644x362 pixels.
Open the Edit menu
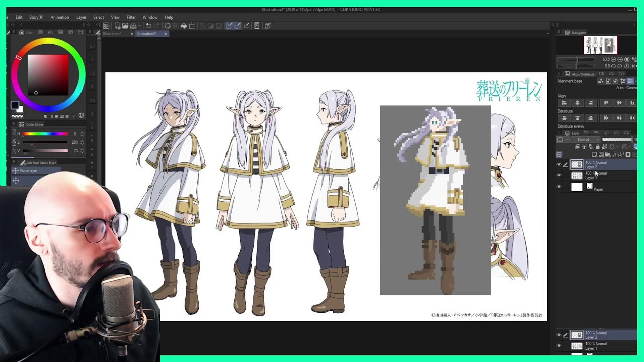[x=19, y=17]
